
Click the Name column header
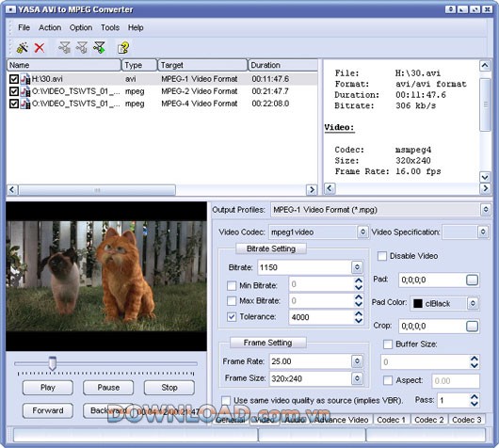point(64,65)
